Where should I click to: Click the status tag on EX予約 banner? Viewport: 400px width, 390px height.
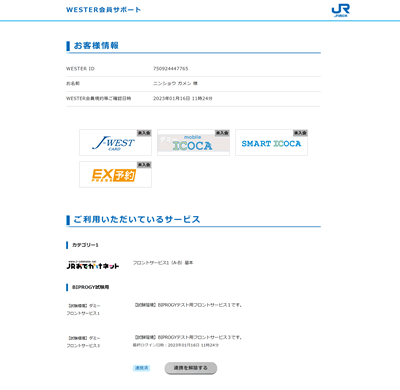pyautogui.click(x=144, y=165)
